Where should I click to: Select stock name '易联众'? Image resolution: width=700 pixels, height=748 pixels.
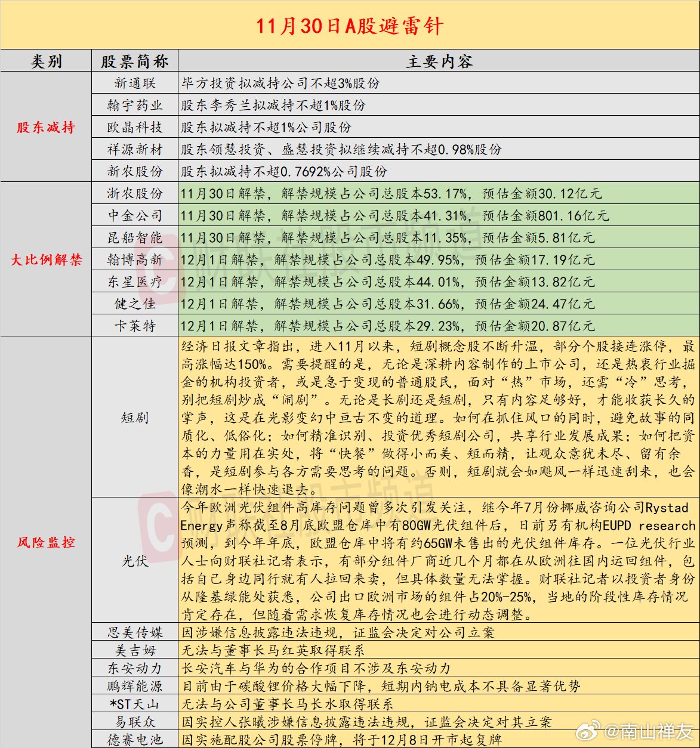(135, 722)
